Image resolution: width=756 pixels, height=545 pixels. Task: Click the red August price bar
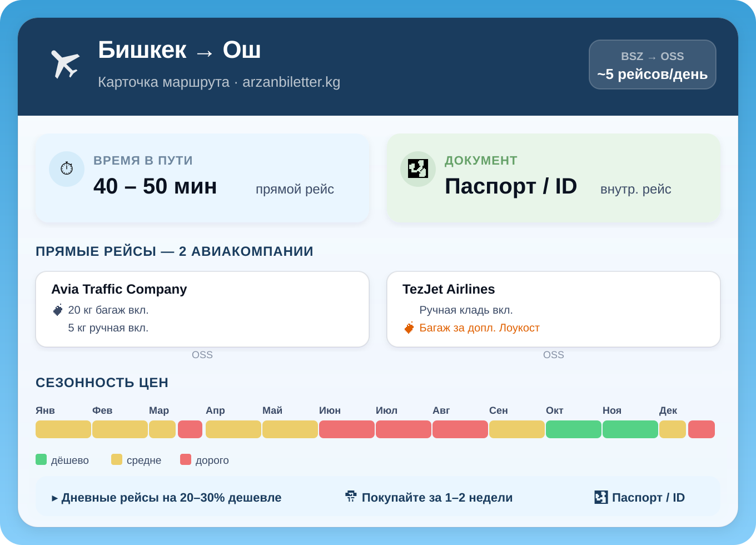coord(460,429)
